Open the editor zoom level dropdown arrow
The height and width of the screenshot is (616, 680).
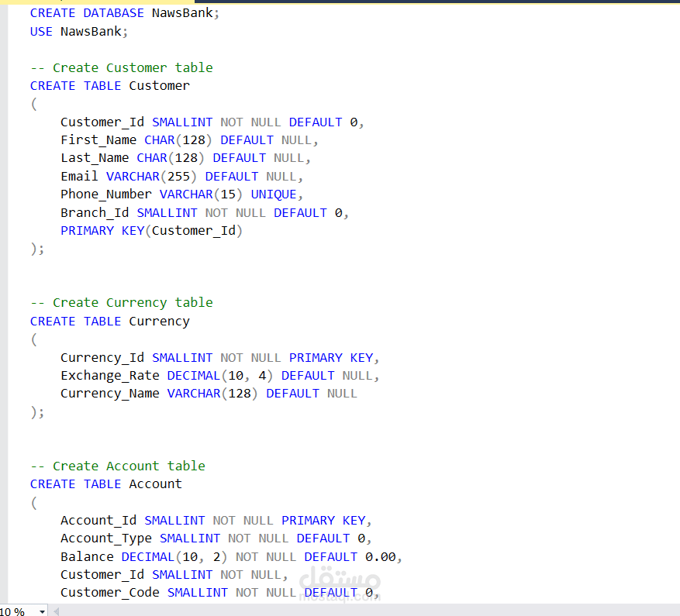tap(42, 611)
